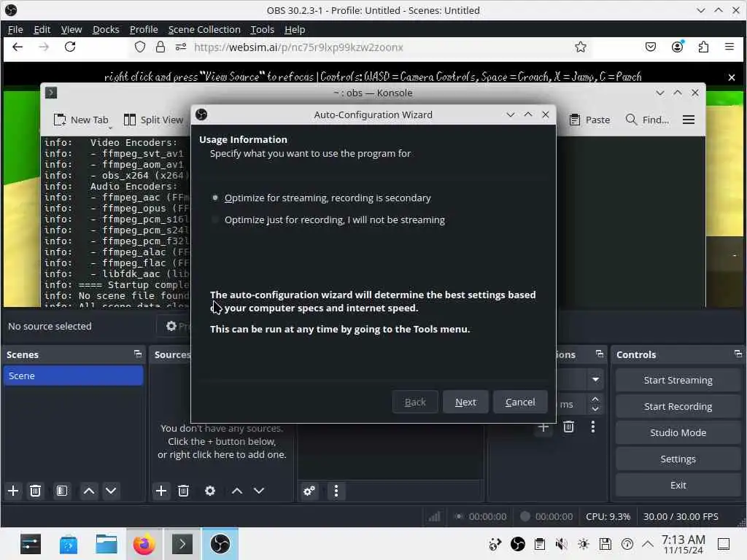Dismiss the controls hint banner
The image size is (747, 560).
732,77
